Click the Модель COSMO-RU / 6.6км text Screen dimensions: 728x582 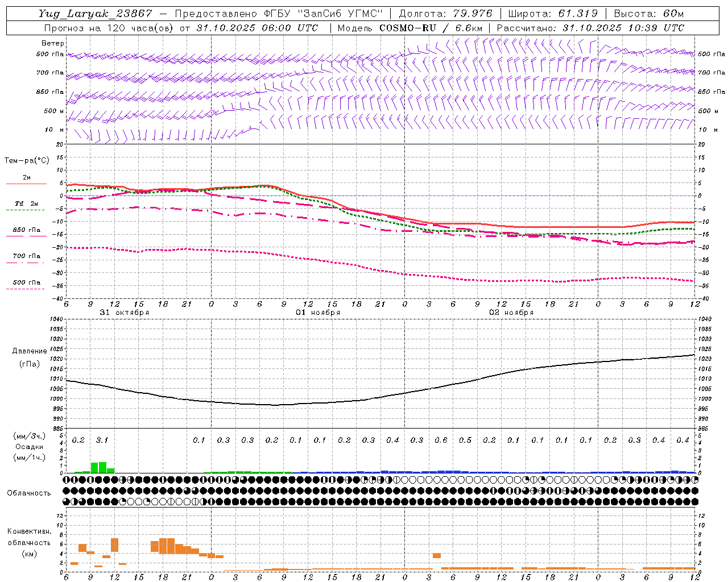(x=410, y=28)
